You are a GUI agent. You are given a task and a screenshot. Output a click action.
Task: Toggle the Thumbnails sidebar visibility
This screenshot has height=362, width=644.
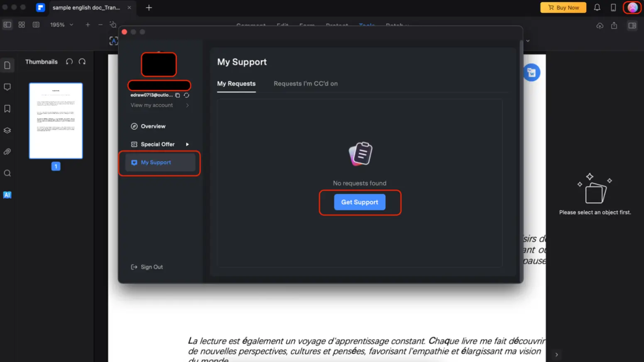point(7,25)
